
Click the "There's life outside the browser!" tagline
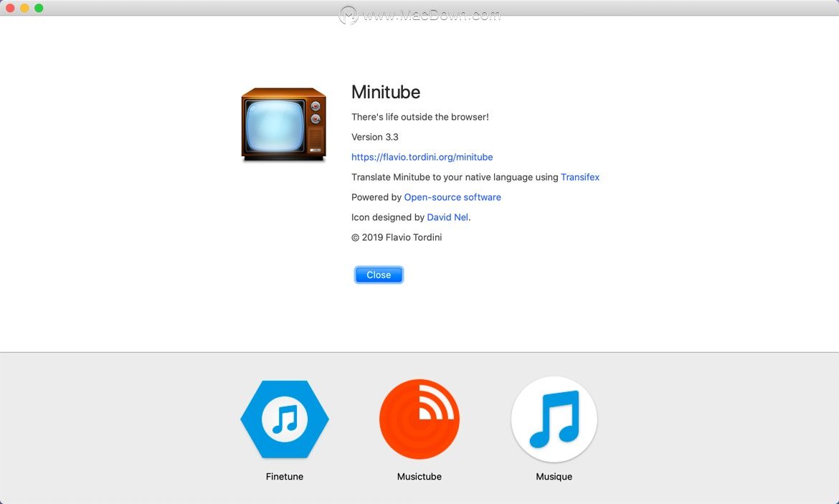coord(420,117)
